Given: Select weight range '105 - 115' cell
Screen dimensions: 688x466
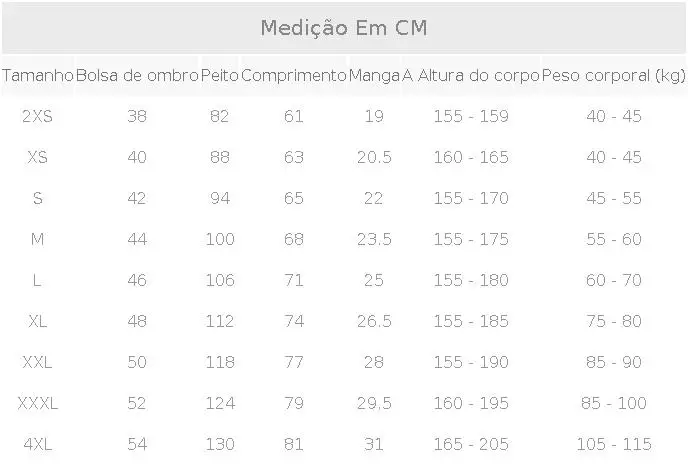Looking at the screenshot, I should (613, 444).
